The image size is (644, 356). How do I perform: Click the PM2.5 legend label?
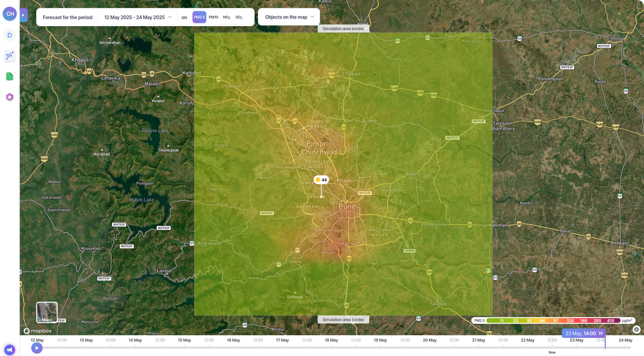click(x=480, y=321)
